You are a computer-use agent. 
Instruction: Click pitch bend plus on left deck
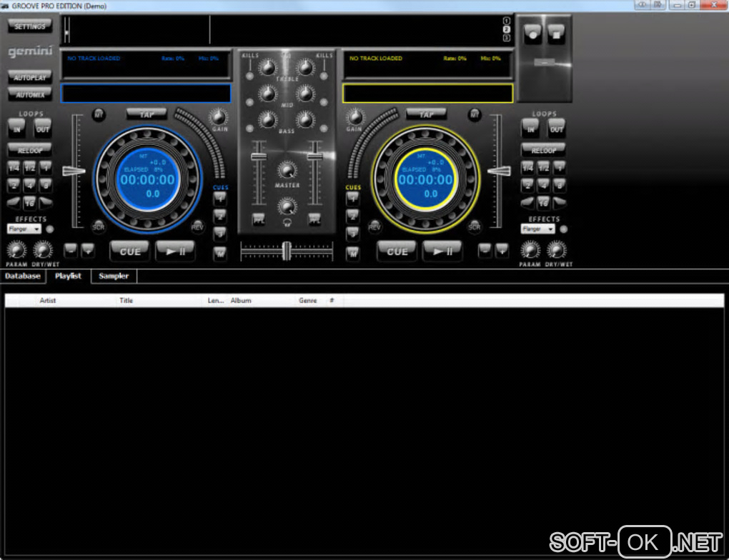[88, 251]
